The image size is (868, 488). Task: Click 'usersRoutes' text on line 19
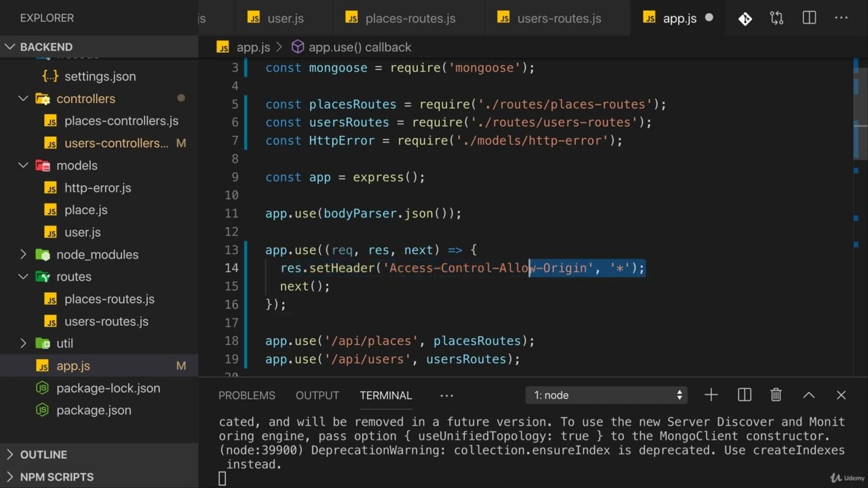click(467, 359)
